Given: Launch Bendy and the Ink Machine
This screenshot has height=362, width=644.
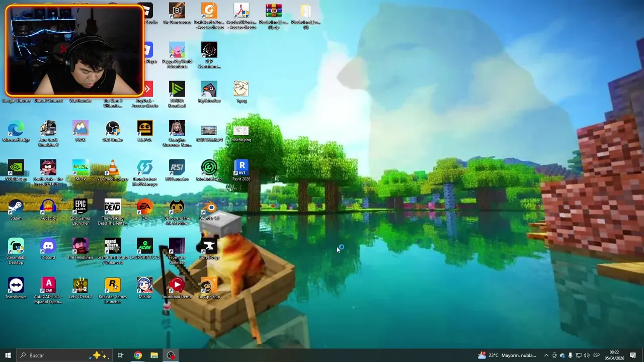Looking at the screenshot, I should tap(177, 212).
